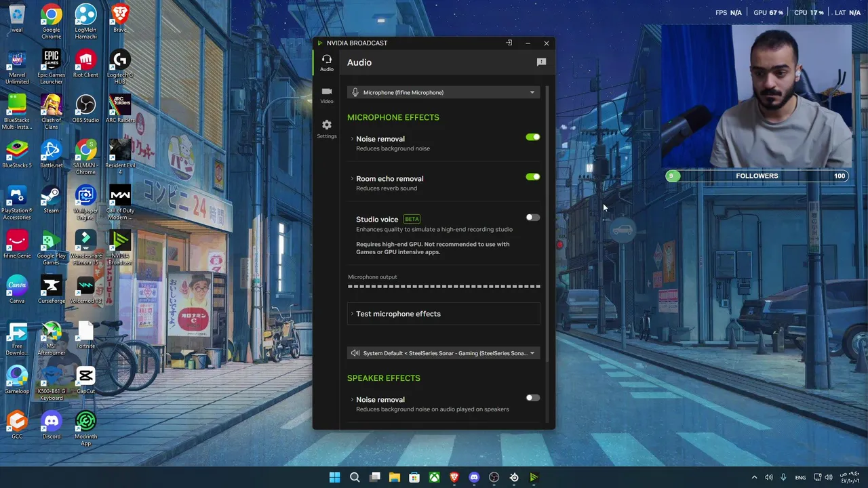Select the Marvel Unlimited desktop icon

point(17,67)
